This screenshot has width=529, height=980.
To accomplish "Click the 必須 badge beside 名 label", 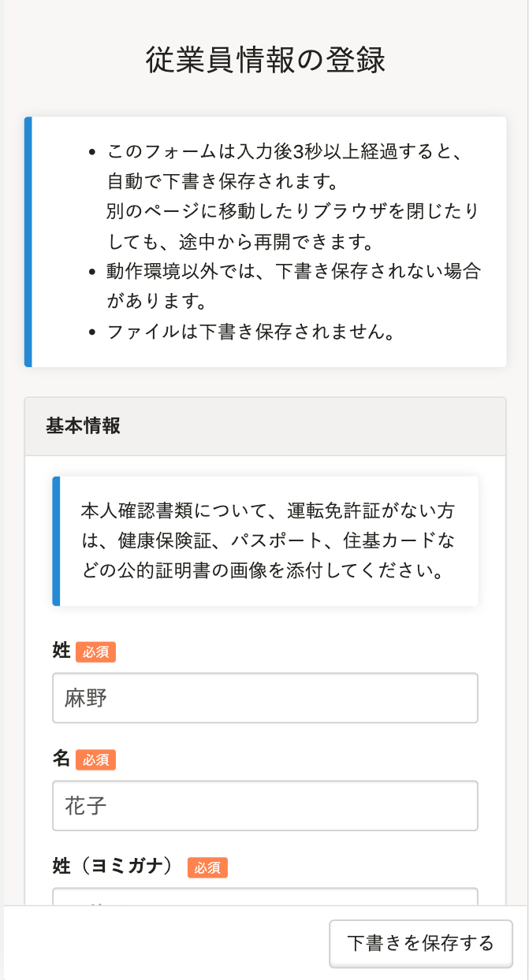I will coord(96,760).
